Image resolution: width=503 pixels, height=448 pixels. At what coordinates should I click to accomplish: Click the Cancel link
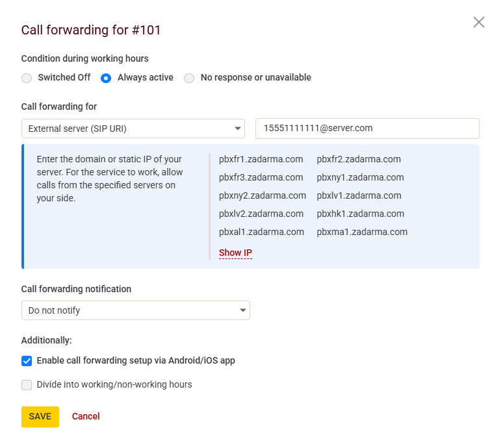coord(86,416)
